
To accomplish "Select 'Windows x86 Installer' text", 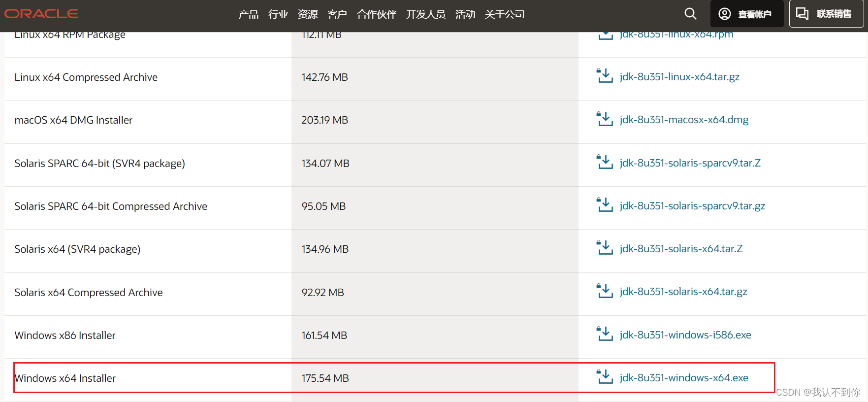I will click(65, 335).
